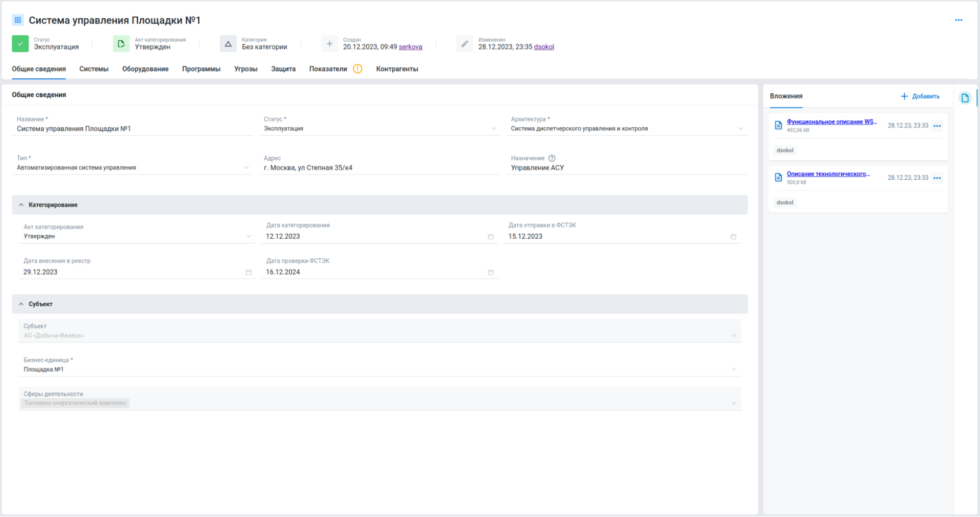980x517 pixels.
Task: Click the categorization act document icon
Action: click(121, 44)
